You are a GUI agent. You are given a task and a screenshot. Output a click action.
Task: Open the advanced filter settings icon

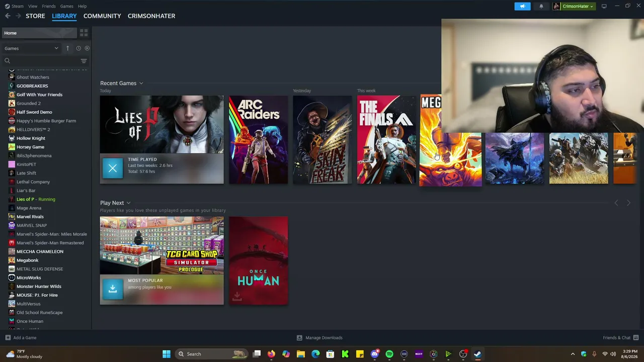[84, 61]
